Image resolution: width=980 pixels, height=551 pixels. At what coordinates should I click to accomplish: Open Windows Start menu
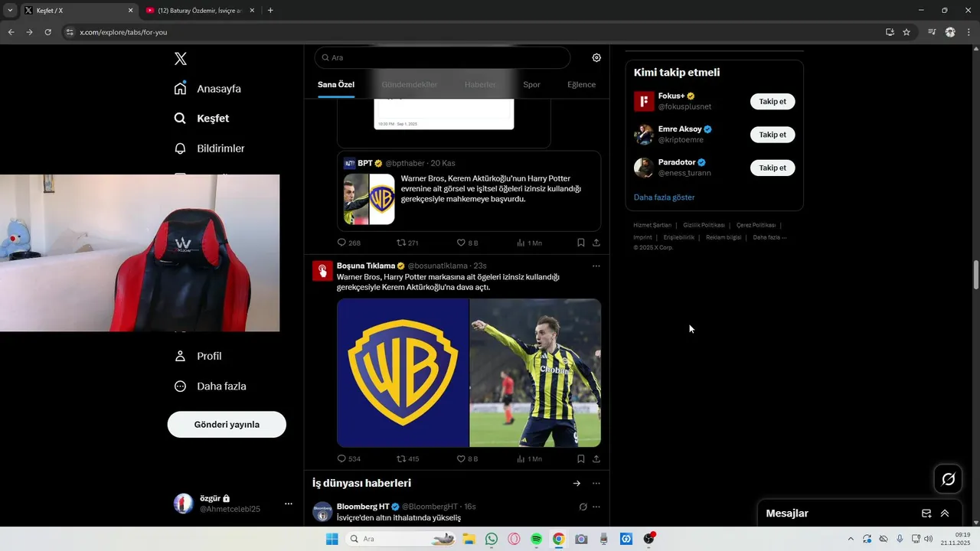[x=332, y=539]
